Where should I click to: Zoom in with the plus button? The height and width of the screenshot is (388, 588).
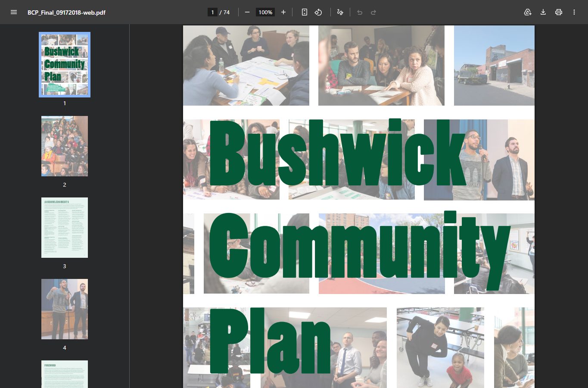point(283,12)
